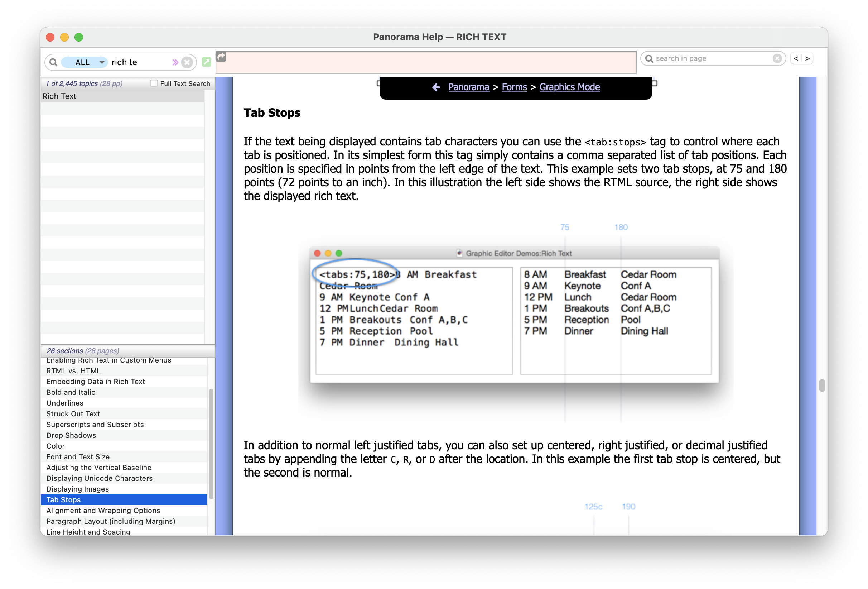This screenshot has height=589, width=868.
Task: Click the magnifying glass icon in topic search
Action: click(x=53, y=62)
